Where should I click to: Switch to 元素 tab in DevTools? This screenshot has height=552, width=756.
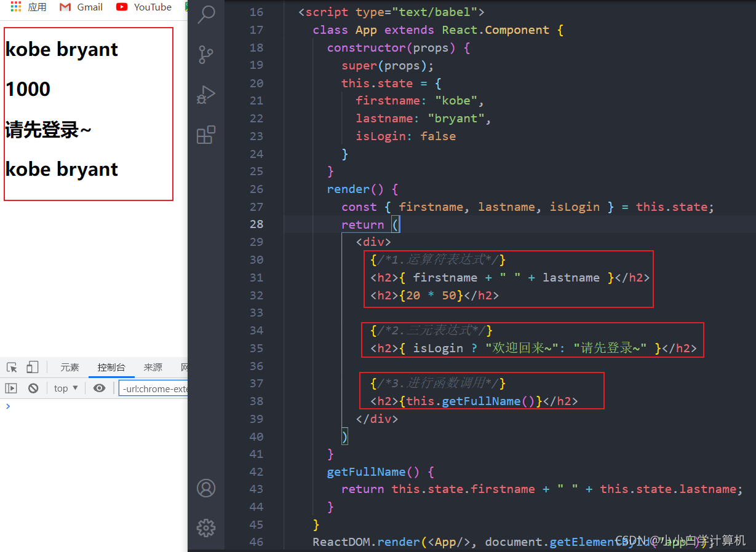(x=70, y=368)
